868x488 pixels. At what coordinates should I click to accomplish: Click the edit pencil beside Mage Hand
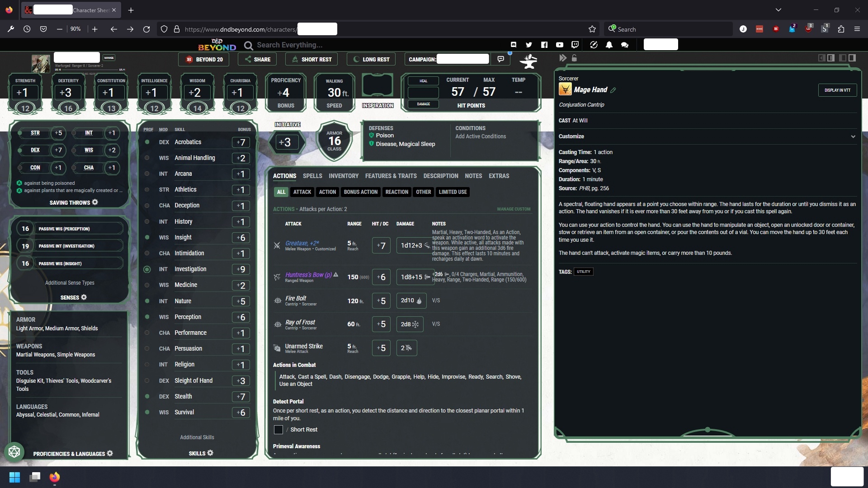[613, 90]
